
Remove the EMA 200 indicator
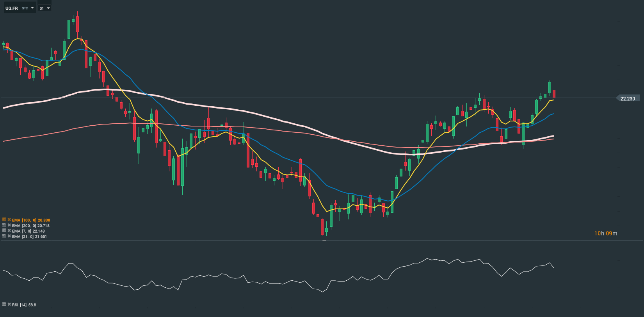click(x=9, y=225)
